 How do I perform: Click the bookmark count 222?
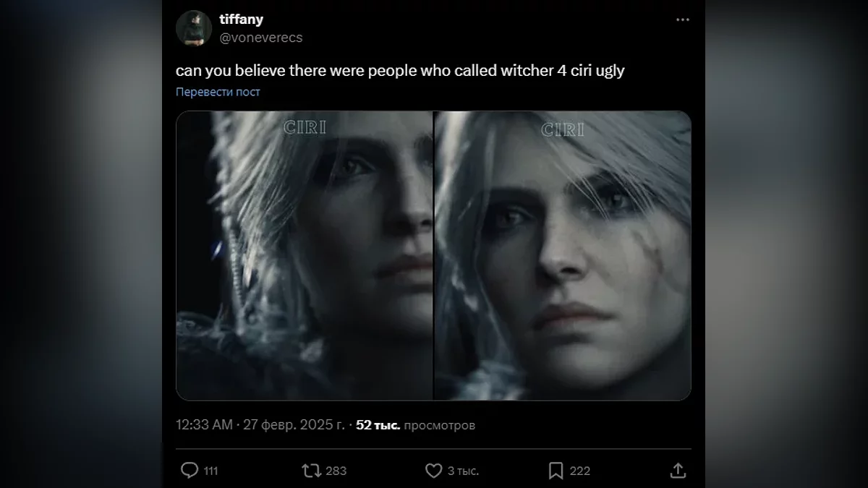click(x=580, y=471)
